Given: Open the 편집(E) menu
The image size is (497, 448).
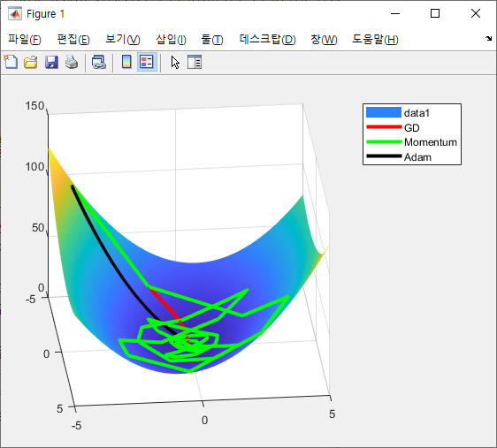Looking at the screenshot, I should click(73, 39).
